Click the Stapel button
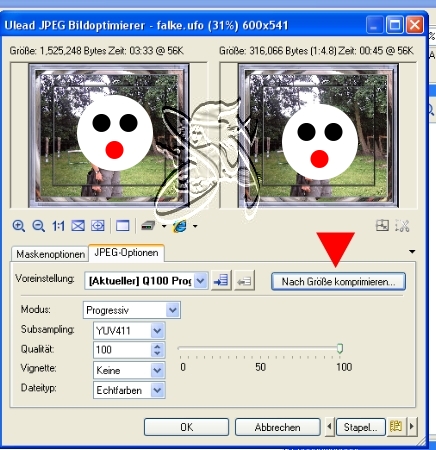Viewport: 436px width, 450px height. pos(360,427)
